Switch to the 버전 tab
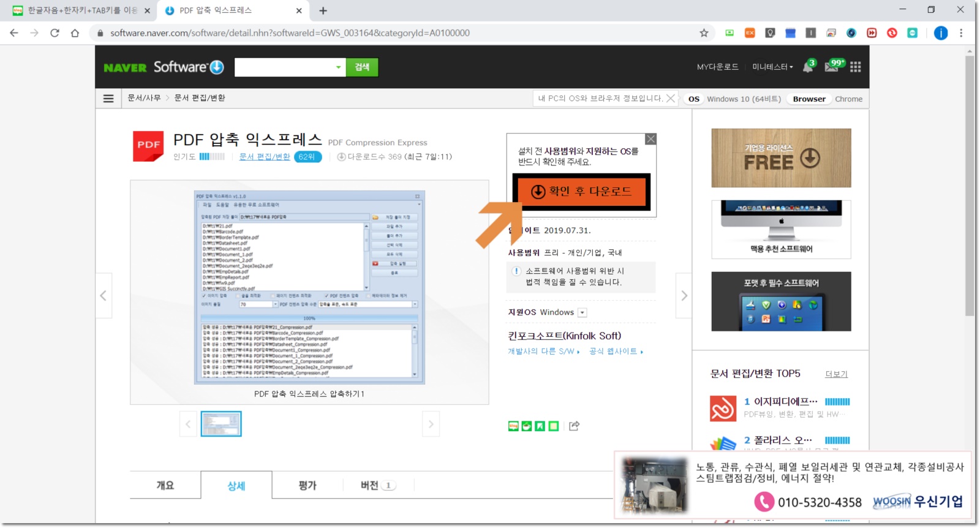 pyautogui.click(x=379, y=485)
